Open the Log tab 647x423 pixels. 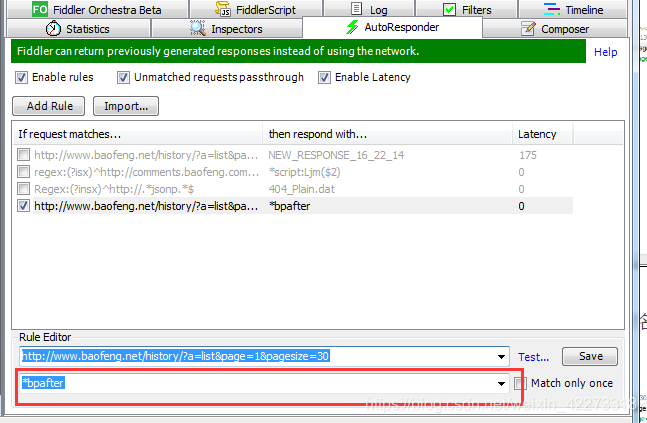coord(369,9)
